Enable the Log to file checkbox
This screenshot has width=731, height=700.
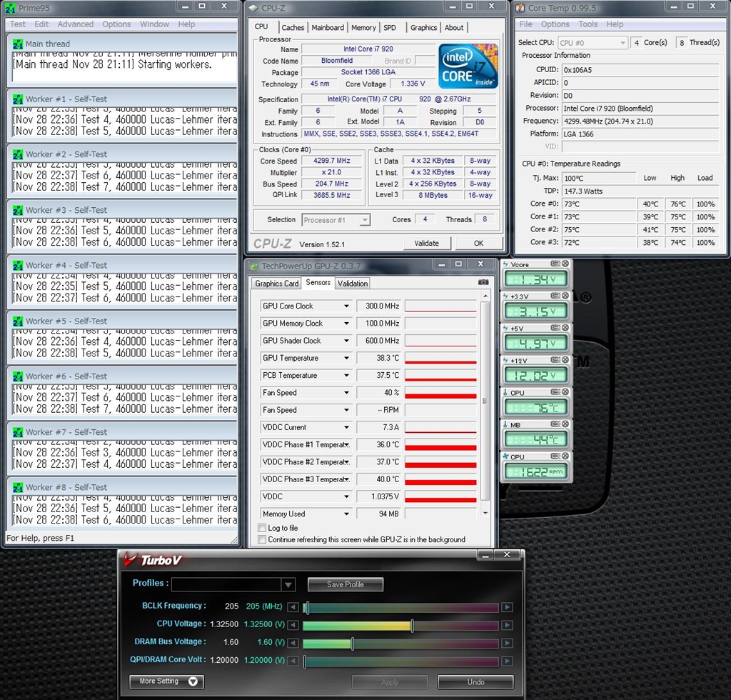tap(262, 528)
